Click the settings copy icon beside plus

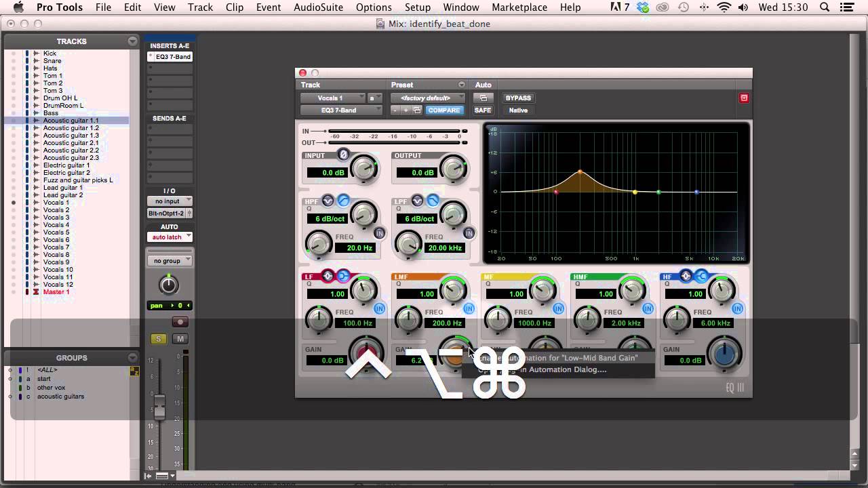coord(417,110)
